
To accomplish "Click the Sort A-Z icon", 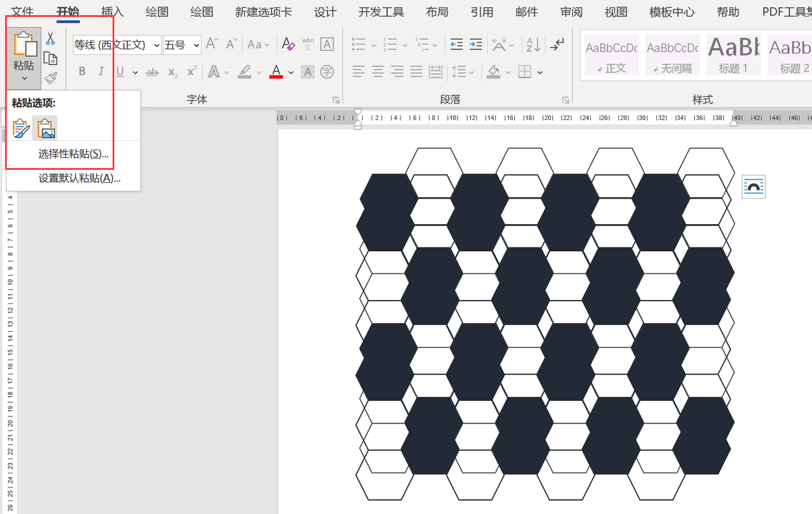I will (x=533, y=45).
